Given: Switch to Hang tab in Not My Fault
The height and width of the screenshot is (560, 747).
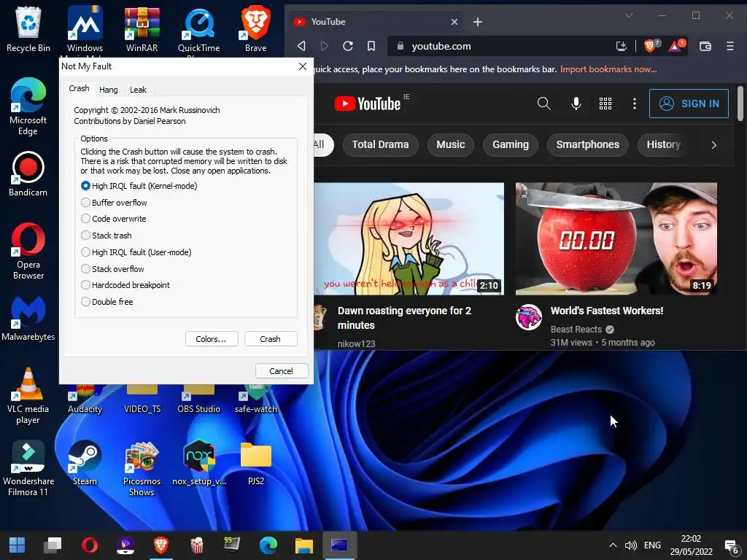Looking at the screenshot, I should point(109,90).
